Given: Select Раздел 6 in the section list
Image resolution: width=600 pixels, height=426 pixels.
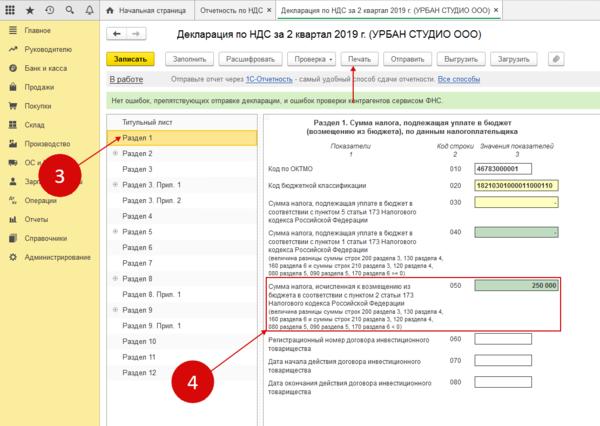Looking at the screenshot, I should coord(182,248).
